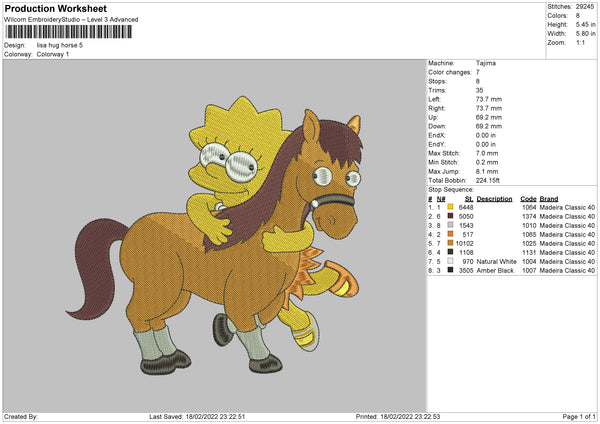Click the stitches count '29245'
Viewport: 600px width, 424px height.
click(585, 7)
